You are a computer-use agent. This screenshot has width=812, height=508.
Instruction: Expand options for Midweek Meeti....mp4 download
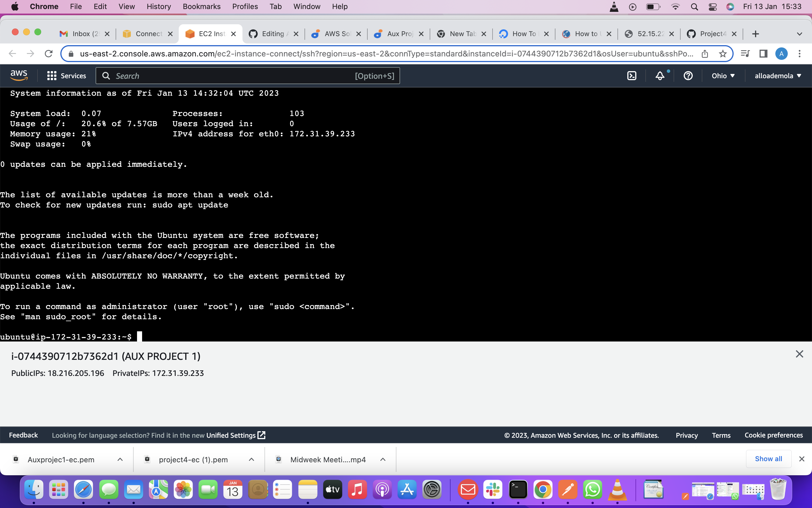[x=383, y=459]
